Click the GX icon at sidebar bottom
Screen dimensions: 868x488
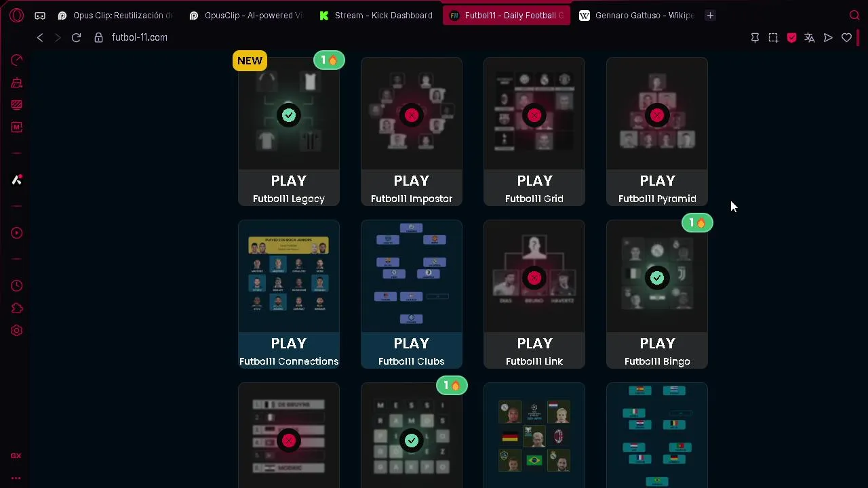click(16, 456)
